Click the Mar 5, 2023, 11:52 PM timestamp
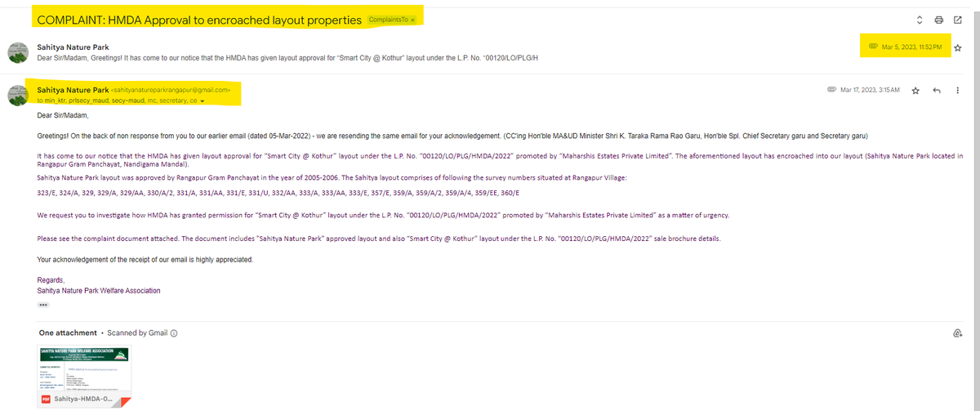980x411 pixels. coord(911,47)
